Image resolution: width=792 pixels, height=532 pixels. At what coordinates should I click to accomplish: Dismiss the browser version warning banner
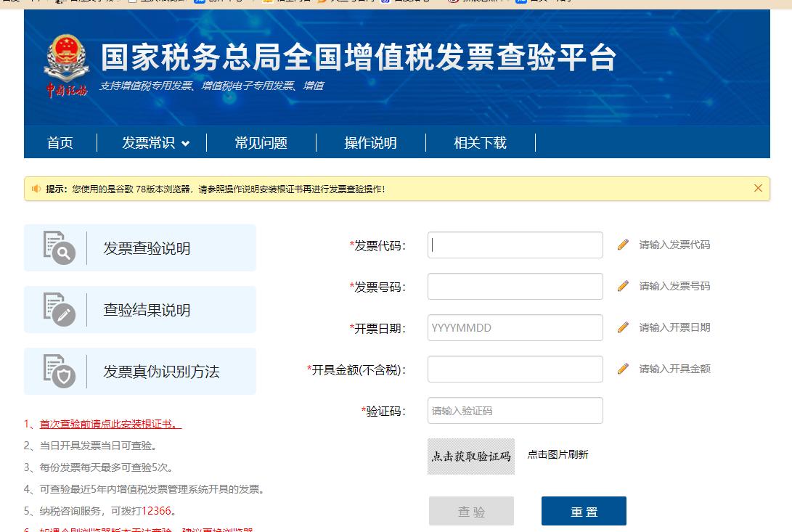[758, 187]
